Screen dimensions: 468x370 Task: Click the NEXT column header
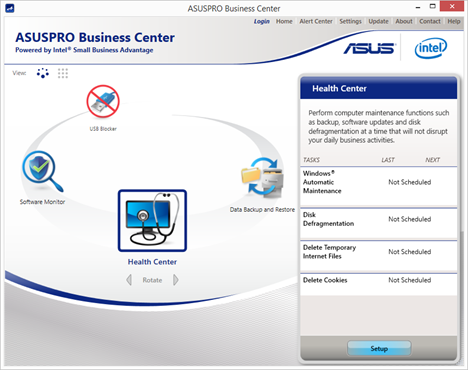432,160
